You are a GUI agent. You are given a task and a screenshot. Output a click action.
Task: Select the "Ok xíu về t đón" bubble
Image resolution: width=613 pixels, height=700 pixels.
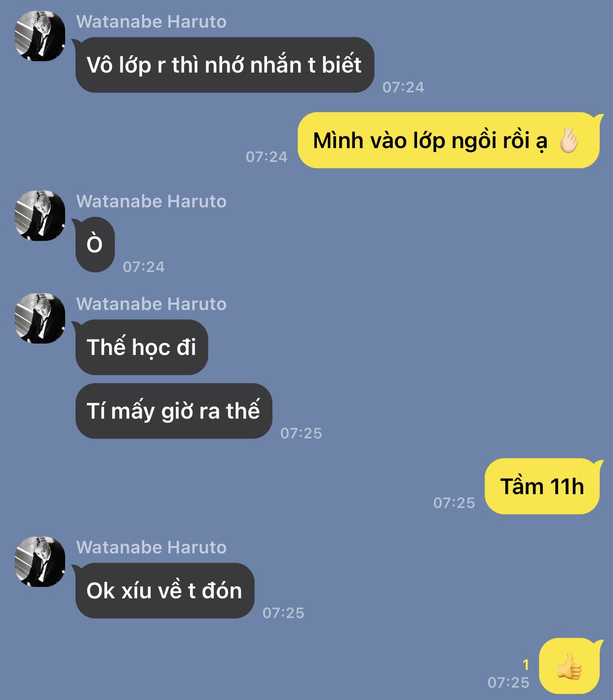click(165, 590)
